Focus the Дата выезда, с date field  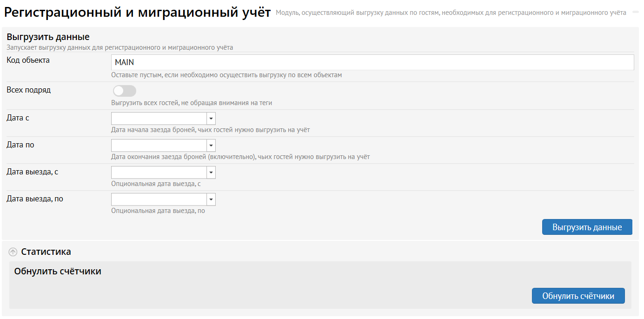[x=159, y=173]
